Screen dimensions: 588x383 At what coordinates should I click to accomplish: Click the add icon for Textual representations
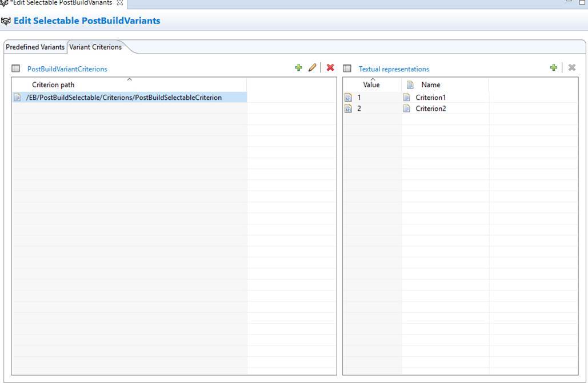554,67
